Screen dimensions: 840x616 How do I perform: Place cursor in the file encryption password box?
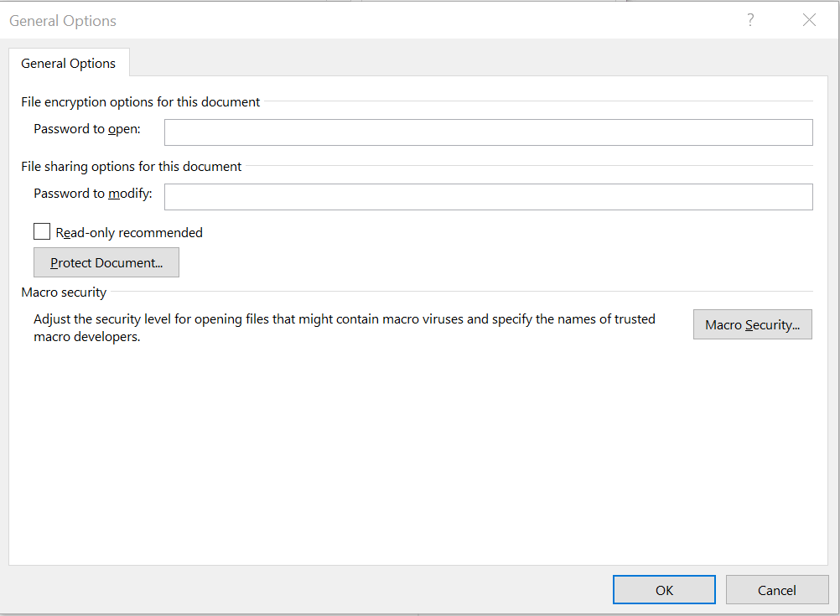coord(488,132)
